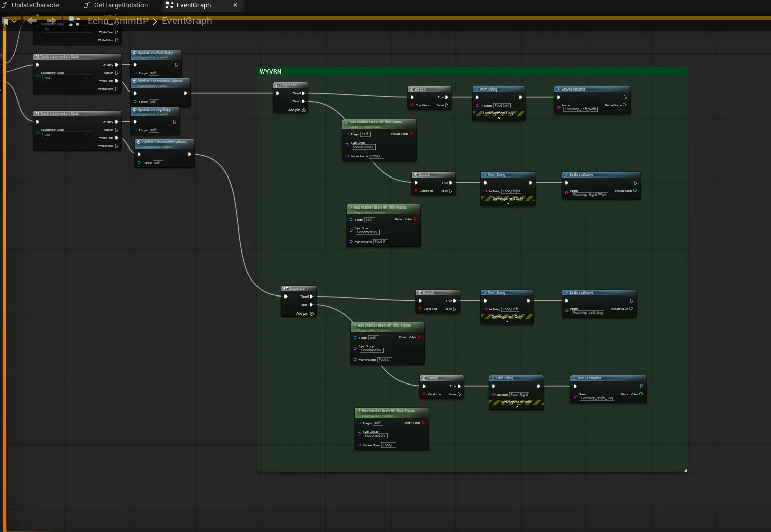Click the forward navigation arrow
The width and height of the screenshot is (771, 532).
point(51,21)
